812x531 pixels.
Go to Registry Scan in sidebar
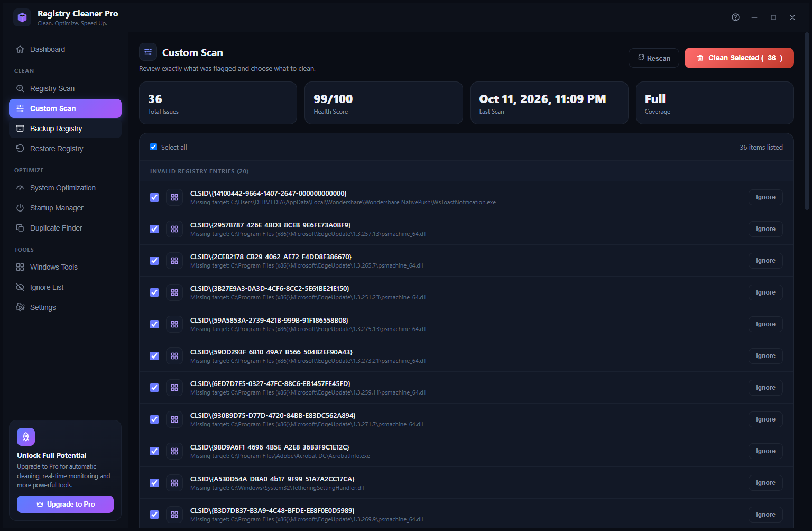point(65,88)
